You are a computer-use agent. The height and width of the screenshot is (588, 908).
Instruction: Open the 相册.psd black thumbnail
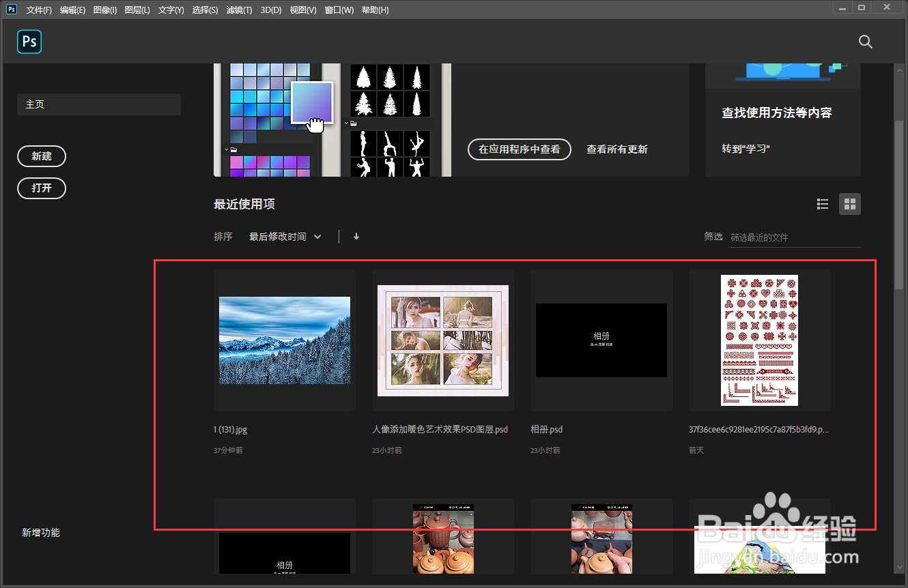click(601, 340)
